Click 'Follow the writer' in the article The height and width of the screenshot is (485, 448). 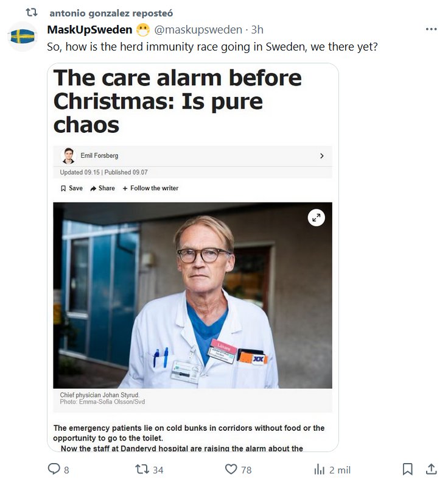pos(150,188)
